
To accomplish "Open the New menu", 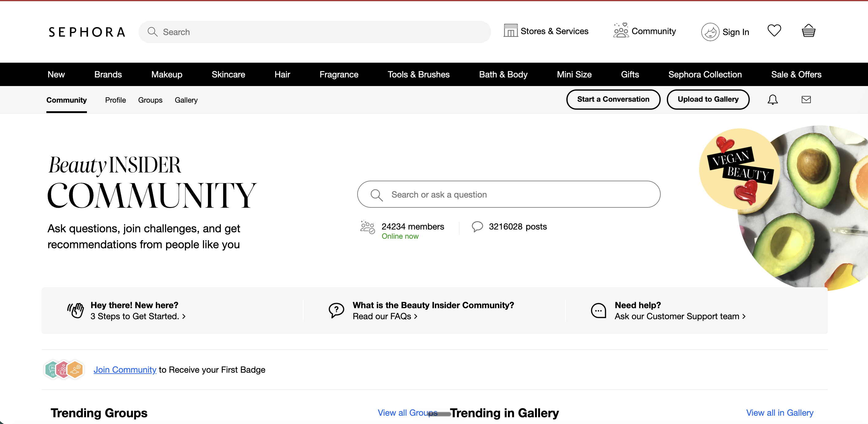I will 56,74.
